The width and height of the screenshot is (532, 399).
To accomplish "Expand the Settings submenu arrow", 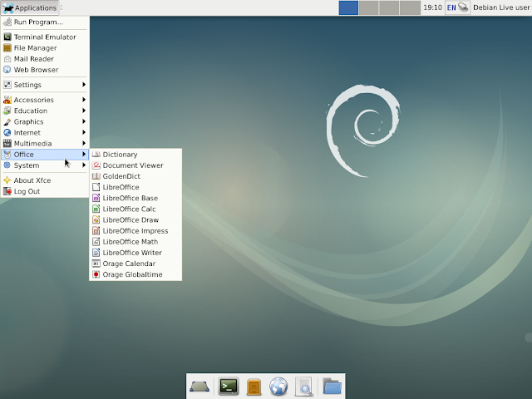I will 84,85.
